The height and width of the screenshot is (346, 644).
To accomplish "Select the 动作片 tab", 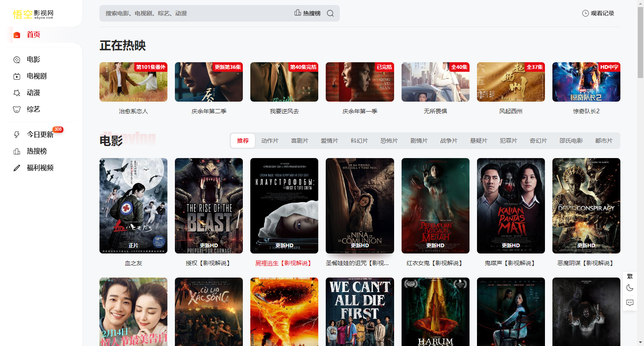I will click(x=270, y=141).
